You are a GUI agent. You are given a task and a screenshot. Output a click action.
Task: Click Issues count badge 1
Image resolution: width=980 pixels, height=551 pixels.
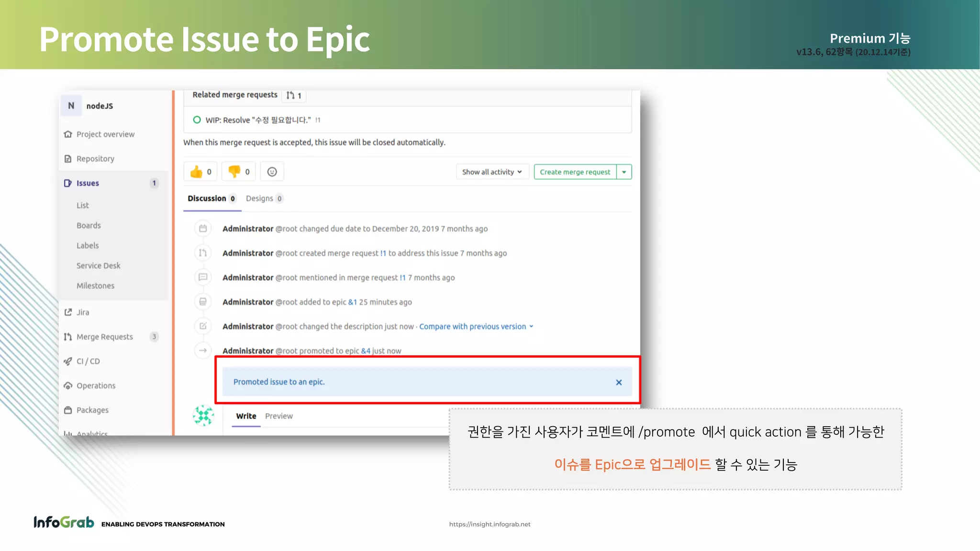tap(154, 183)
